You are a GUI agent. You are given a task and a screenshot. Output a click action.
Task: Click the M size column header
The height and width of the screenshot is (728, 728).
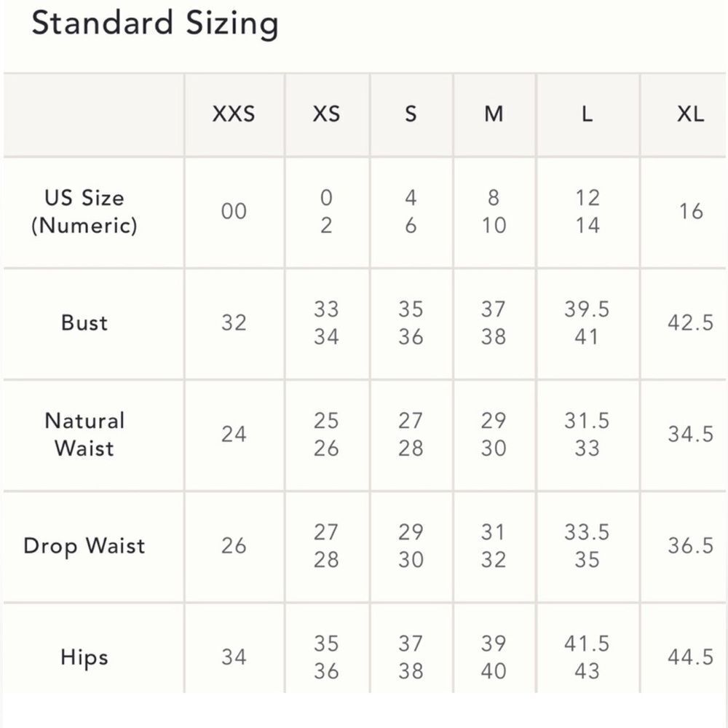pyautogui.click(x=494, y=114)
